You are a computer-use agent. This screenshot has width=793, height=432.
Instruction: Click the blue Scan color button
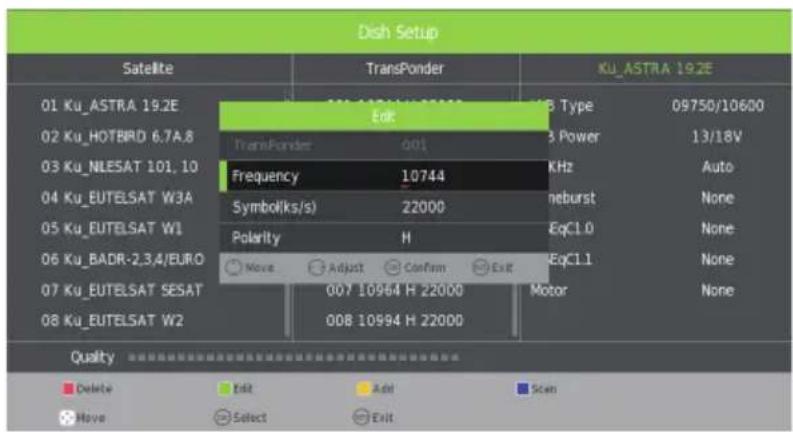click(522, 388)
